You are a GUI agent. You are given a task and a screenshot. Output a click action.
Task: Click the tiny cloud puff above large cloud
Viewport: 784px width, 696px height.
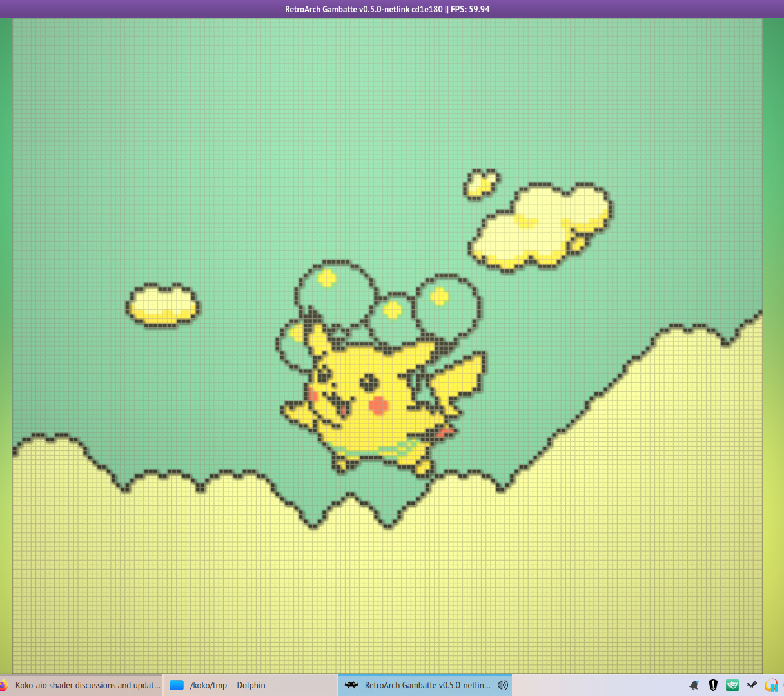[x=481, y=183]
